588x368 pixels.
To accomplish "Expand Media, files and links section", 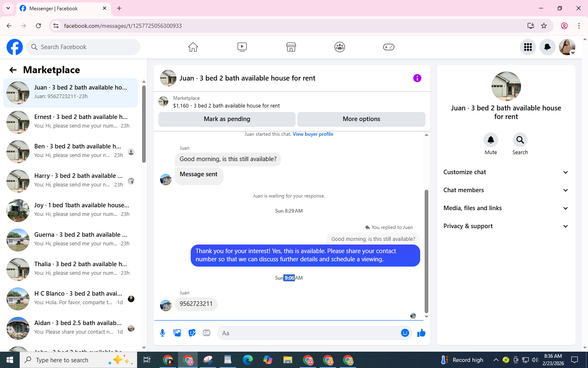I will point(506,208).
